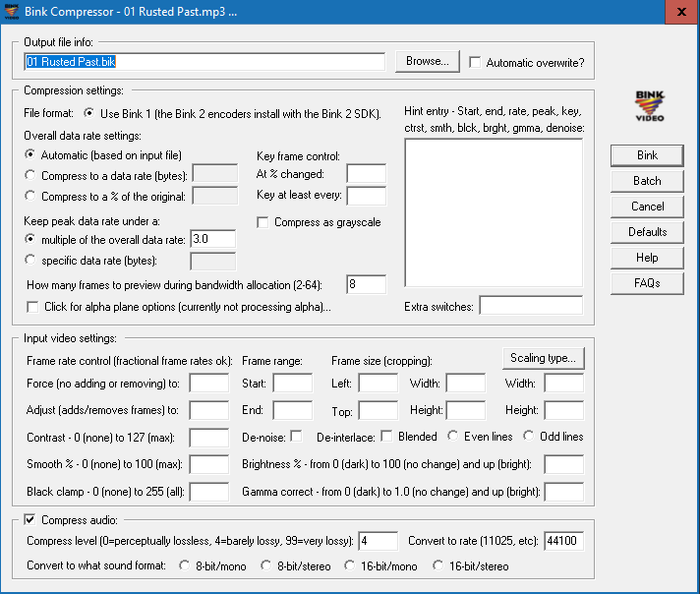Click the scaling Width field
This screenshot has width=700, height=594.
point(564,384)
